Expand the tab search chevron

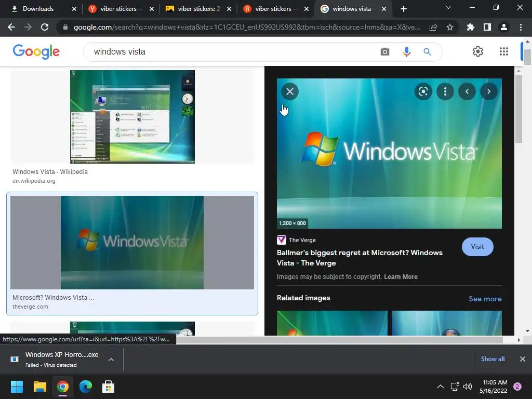pyautogui.click(x=448, y=7)
